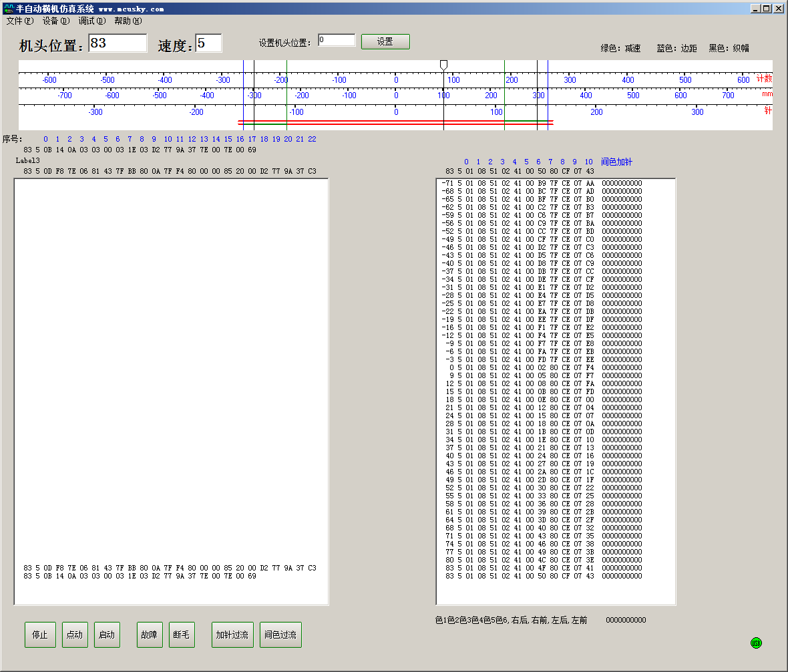Click the 设置 button

pyautogui.click(x=385, y=41)
